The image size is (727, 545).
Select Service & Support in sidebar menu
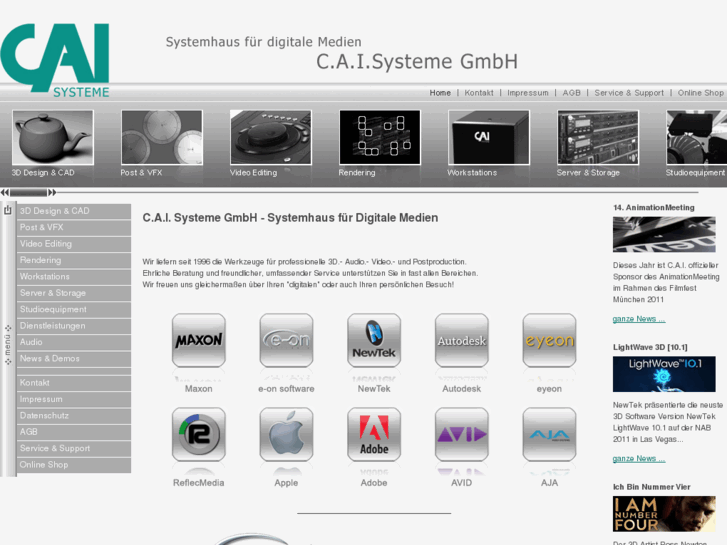pyautogui.click(x=74, y=449)
